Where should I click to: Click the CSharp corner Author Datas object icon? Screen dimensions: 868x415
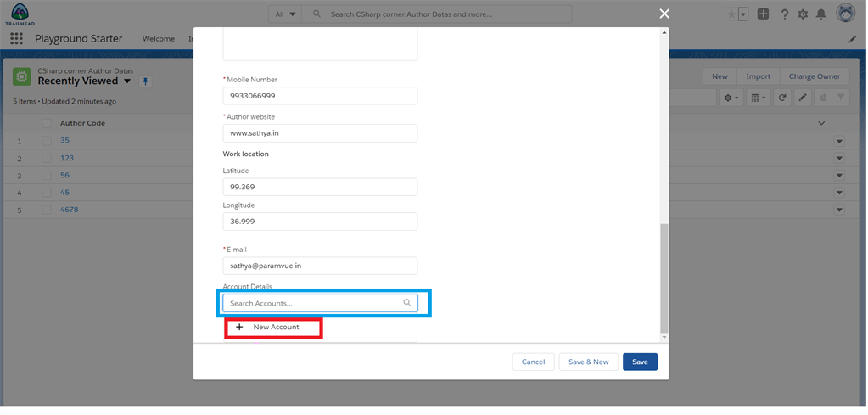22,76
